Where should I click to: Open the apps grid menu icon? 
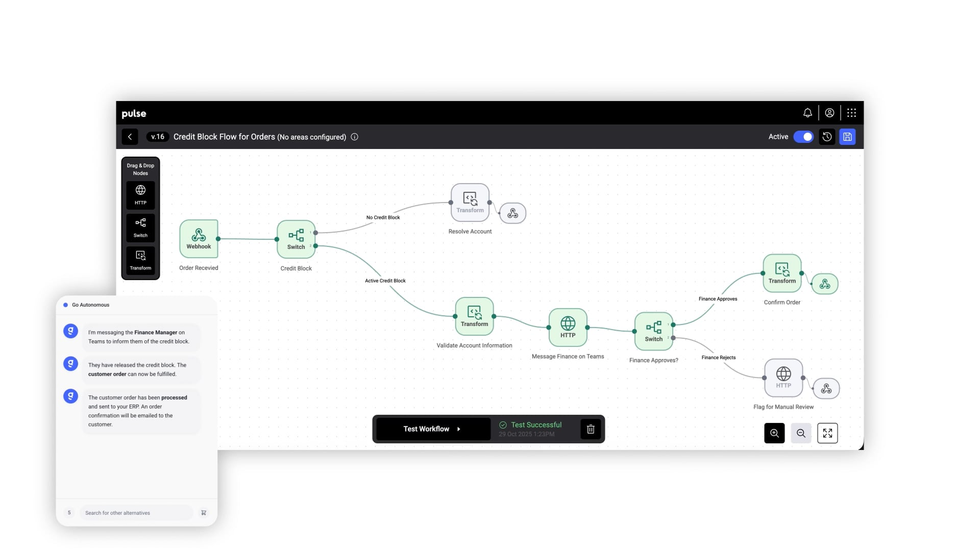[851, 113]
